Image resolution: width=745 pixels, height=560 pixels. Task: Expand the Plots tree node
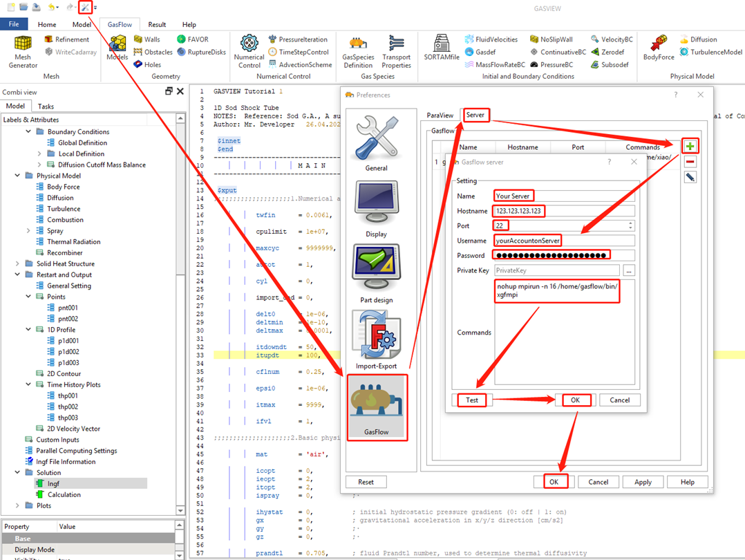[x=17, y=505]
